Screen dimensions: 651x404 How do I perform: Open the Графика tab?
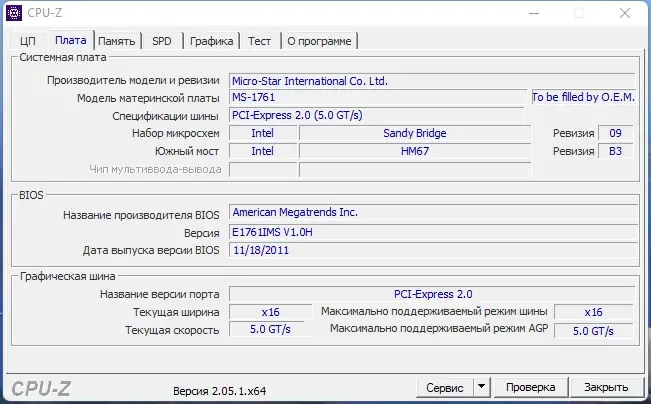pos(211,41)
